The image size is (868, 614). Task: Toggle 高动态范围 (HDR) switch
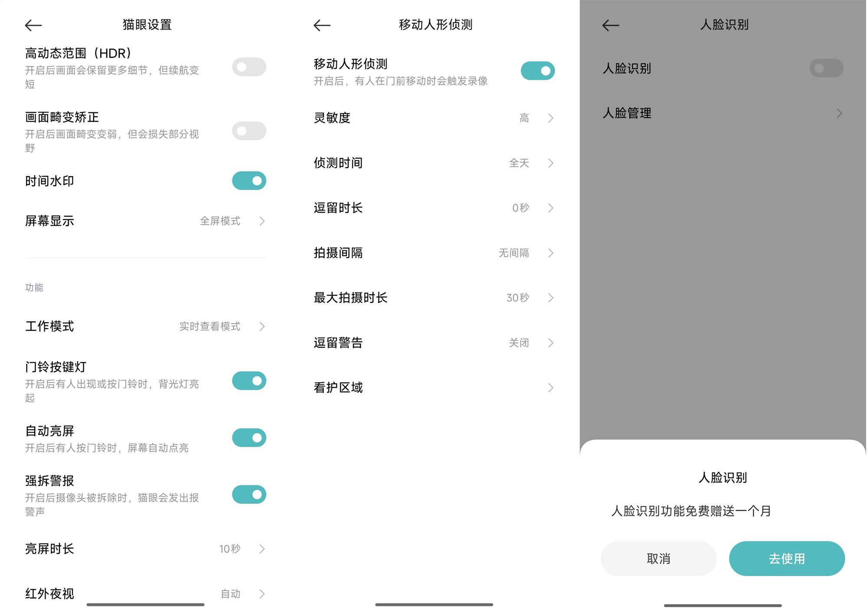[x=249, y=67]
